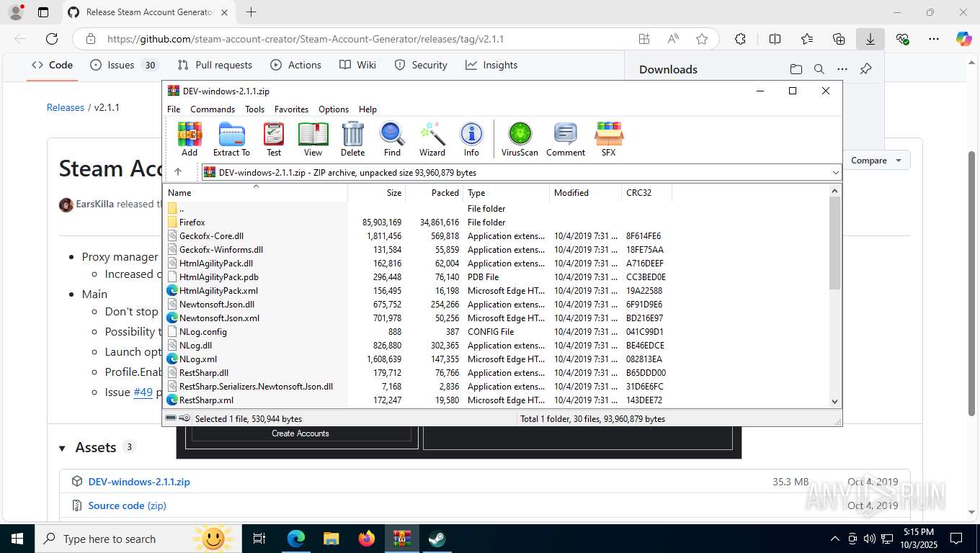Sort file list by Modified column
980x553 pixels.
[586, 192]
